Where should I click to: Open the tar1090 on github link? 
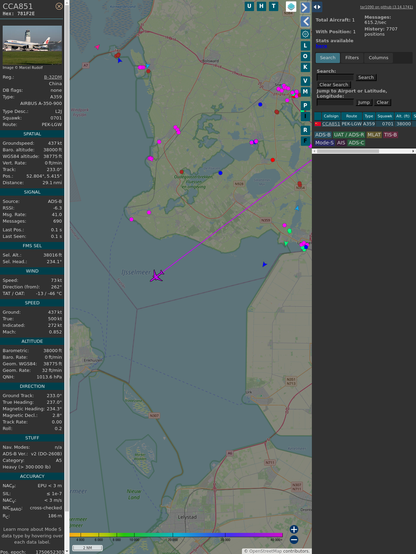(386, 7)
